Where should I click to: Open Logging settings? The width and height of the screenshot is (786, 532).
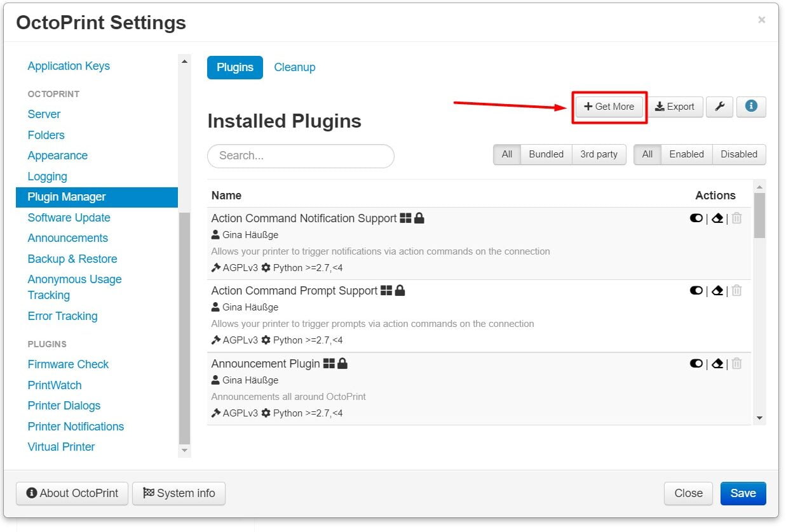(x=48, y=176)
